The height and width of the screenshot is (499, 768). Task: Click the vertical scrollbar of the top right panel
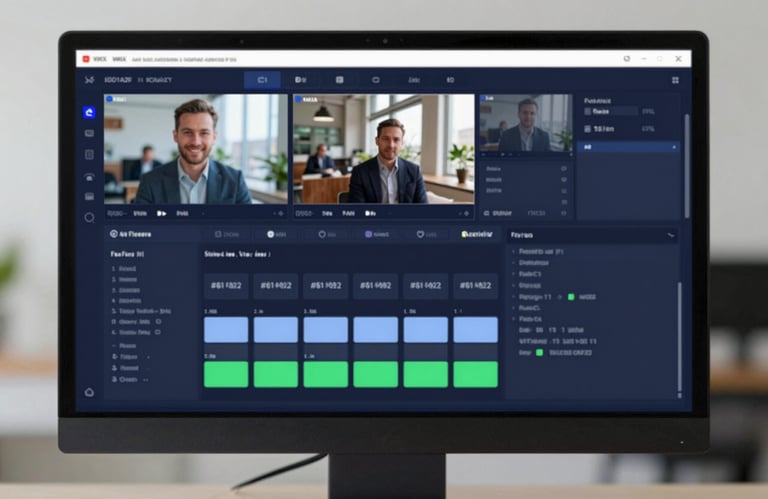pos(687,166)
